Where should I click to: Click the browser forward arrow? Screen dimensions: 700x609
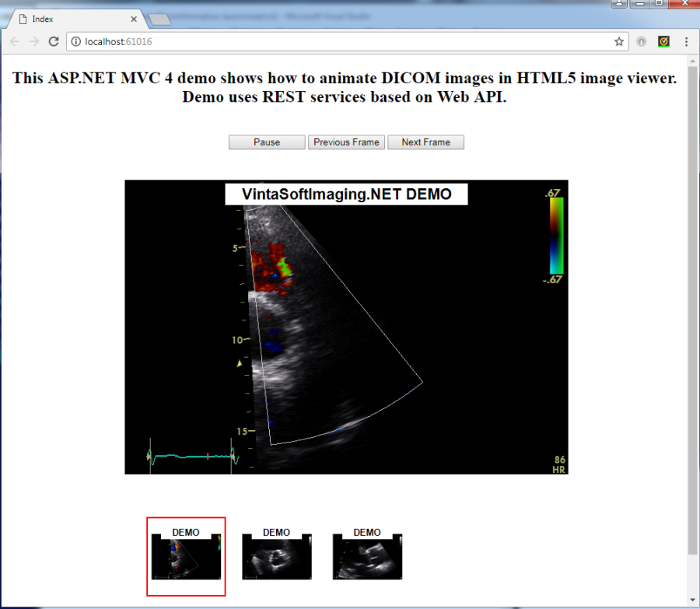[x=34, y=41]
